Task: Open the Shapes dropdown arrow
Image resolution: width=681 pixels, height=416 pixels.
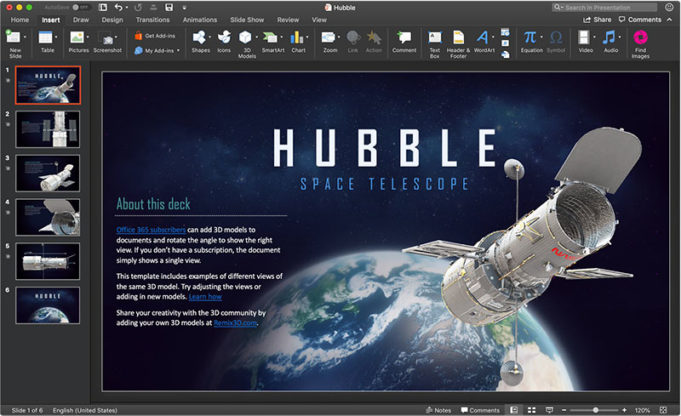Action: (x=210, y=37)
